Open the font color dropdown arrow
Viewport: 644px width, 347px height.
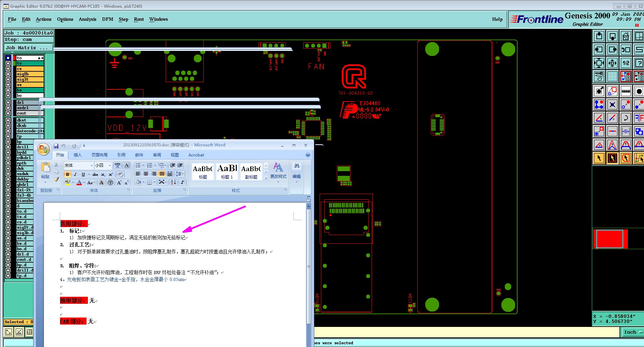click(x=84, y=183)
